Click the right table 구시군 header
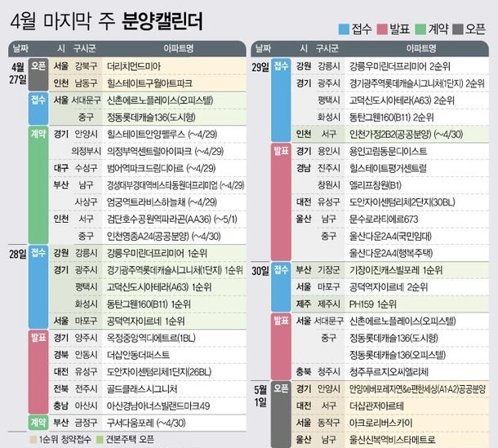The width and height of the screenshot is (498, 448). click(327, 49)
